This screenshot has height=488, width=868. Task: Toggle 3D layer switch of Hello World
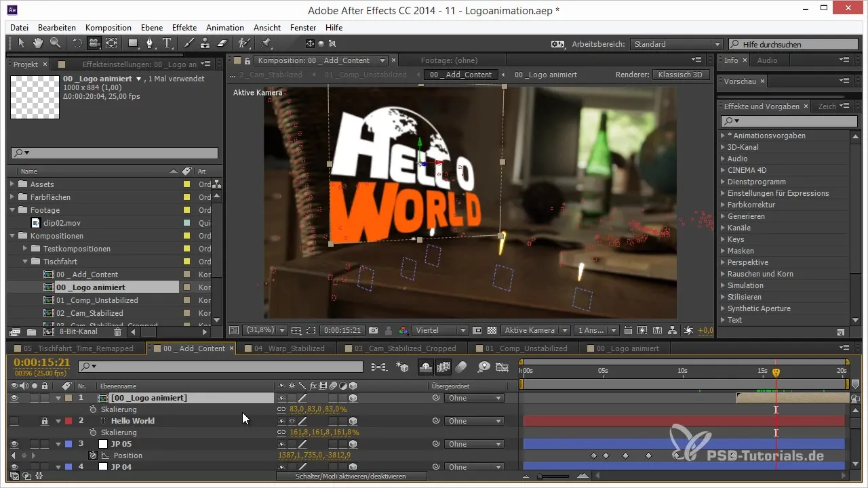click(x=353, y=421)
